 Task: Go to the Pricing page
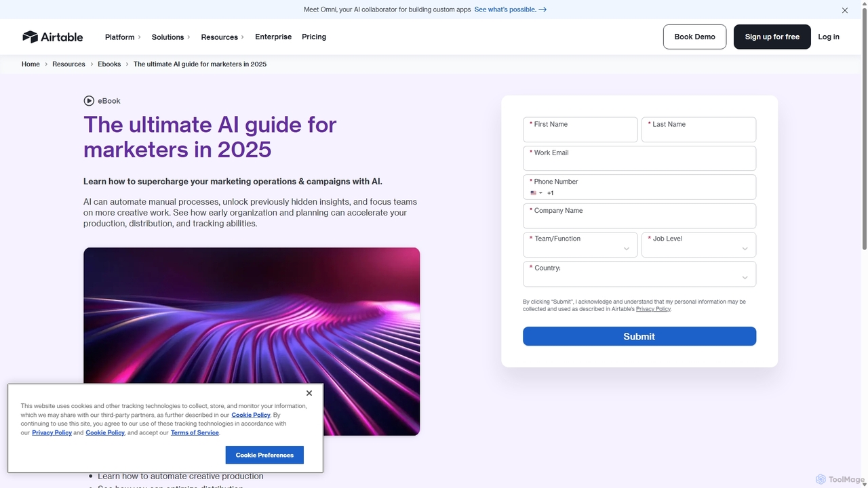(314, 37)
